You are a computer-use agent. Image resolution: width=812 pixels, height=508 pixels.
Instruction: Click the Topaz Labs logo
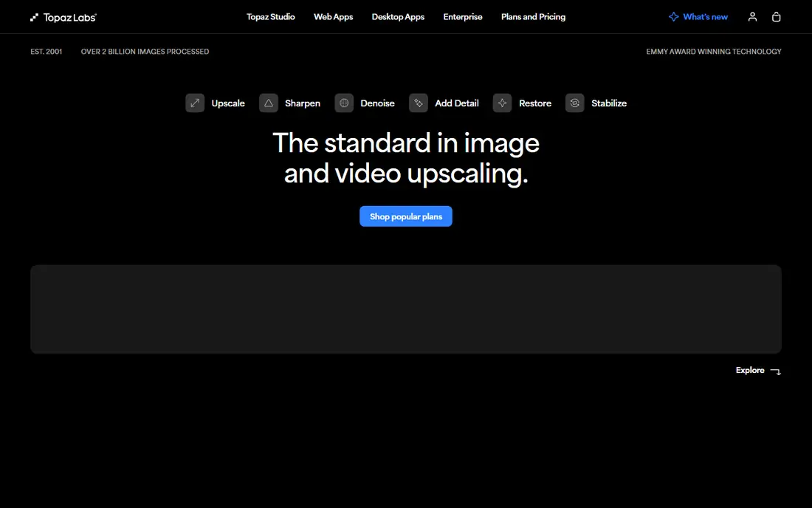[x=63, y=17]
